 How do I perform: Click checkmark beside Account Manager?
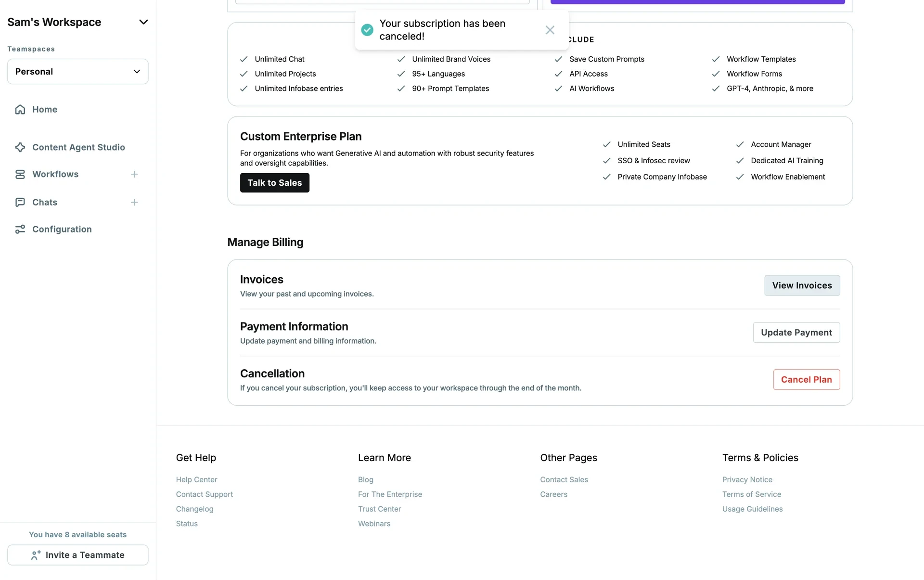point(740,144)
